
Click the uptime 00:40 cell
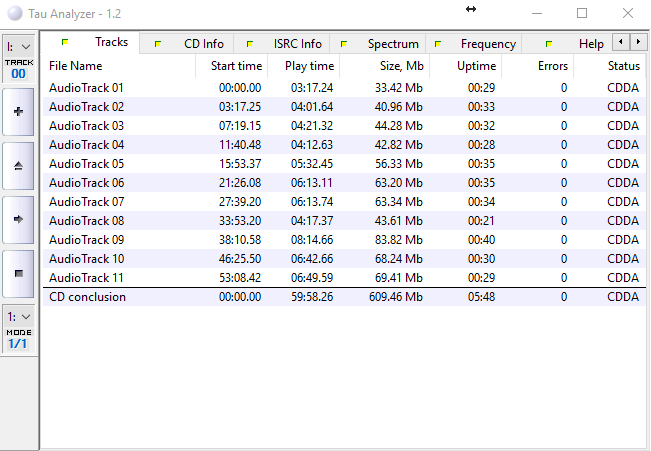point(481,240)
